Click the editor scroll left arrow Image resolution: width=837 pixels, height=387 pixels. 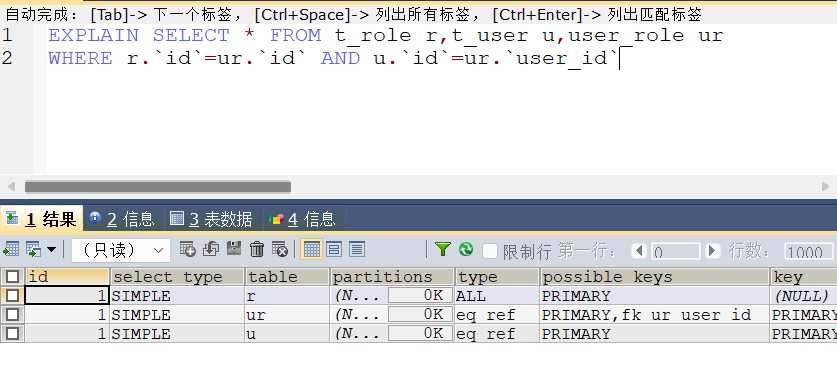pyautogui.click(x=11, y=187)
